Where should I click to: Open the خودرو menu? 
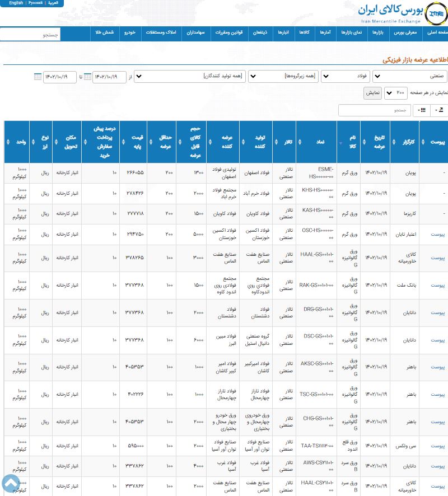point(130,32)
